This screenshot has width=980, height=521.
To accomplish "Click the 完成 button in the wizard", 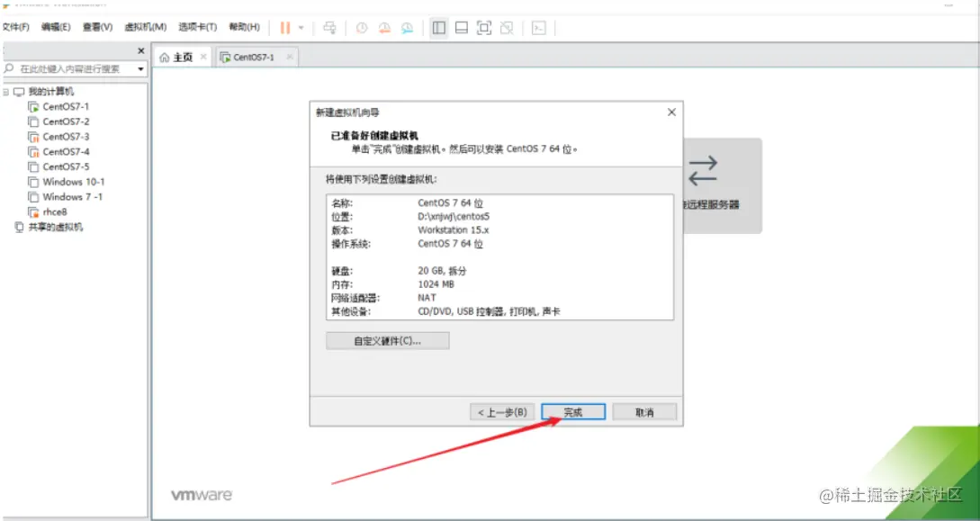I will 572,412.
